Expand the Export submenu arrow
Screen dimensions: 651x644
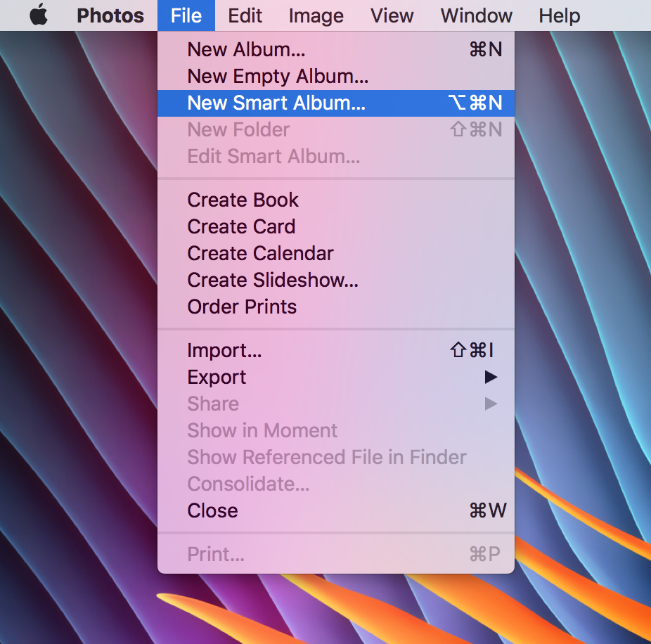[491, 378]
